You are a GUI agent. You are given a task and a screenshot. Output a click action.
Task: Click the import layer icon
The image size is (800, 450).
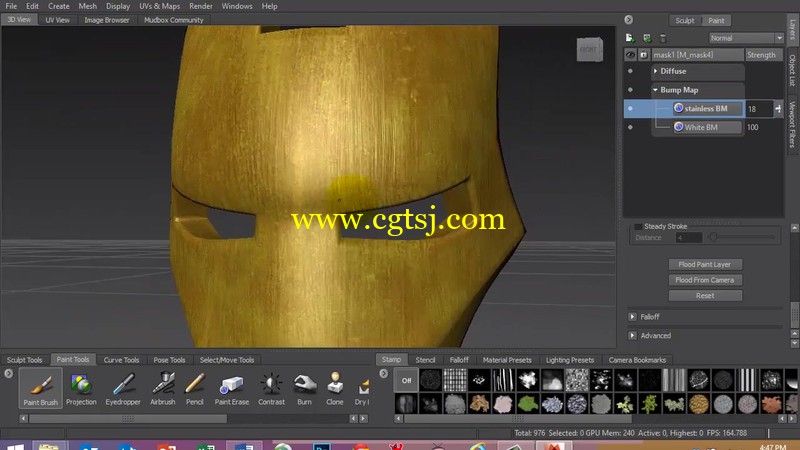click(x=647, y=38)
